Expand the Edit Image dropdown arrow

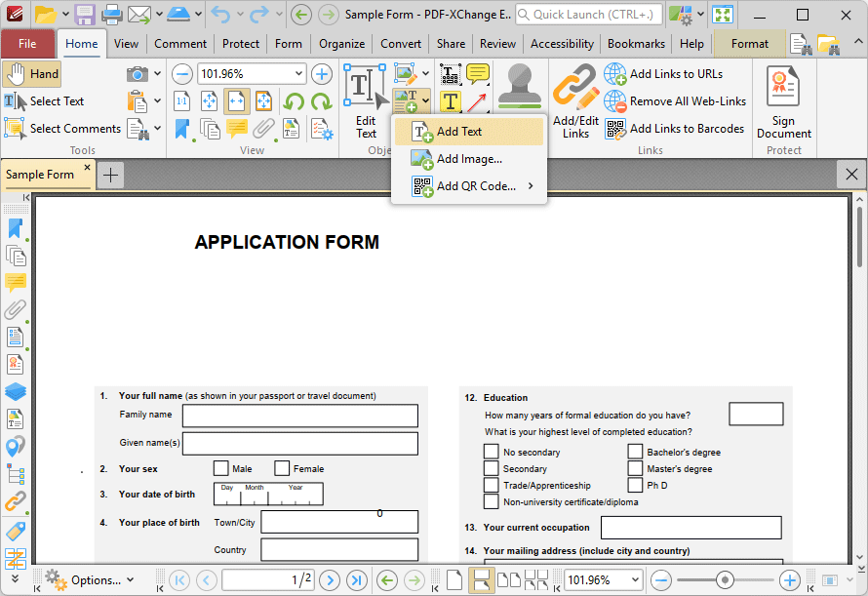(x=425, y=74)
